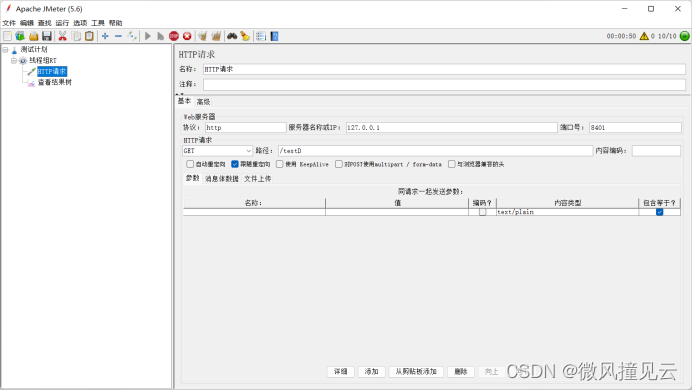Click the 添加 button

pyautogui.click(x=372, y=372)
